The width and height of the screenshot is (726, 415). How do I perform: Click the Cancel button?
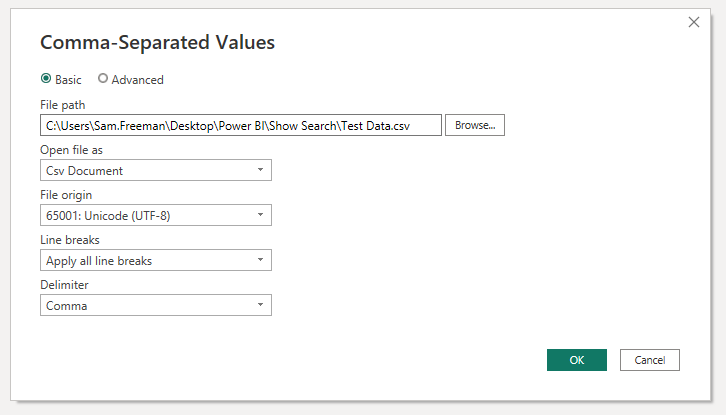(x=650, y=360)
